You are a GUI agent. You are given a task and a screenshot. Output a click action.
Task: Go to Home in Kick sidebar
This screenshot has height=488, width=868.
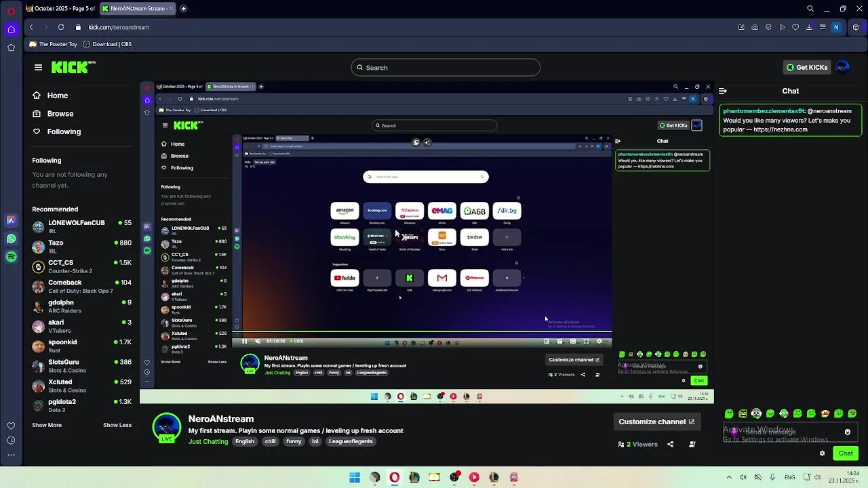point(50,96)
